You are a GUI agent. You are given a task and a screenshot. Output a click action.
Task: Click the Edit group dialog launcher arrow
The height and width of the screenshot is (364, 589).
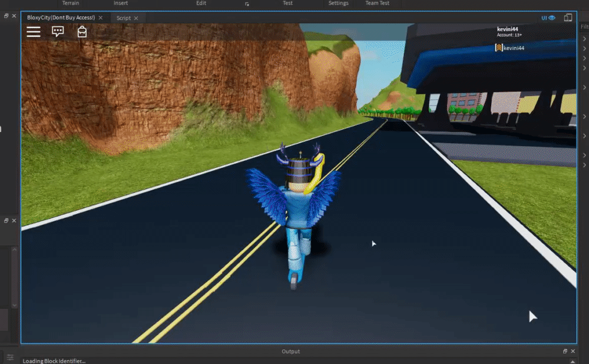pyautogui.click(x=247, y=4)
